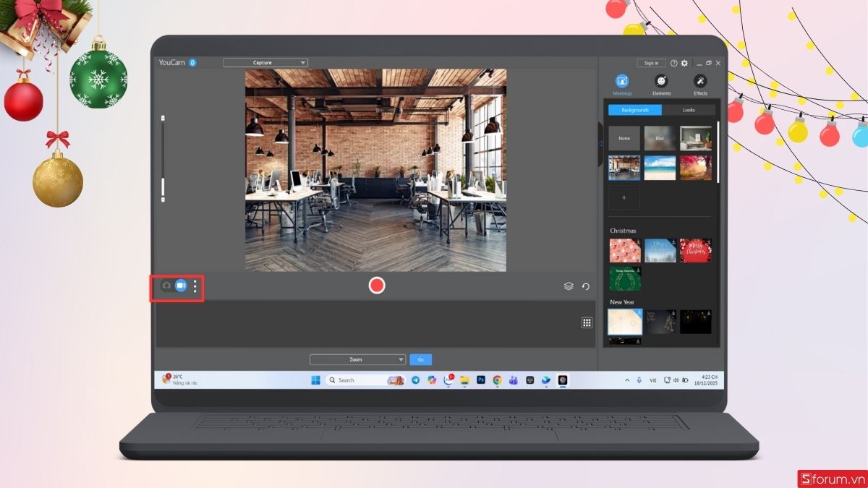Open the grid thumbnail view icon

click(587, 322)
